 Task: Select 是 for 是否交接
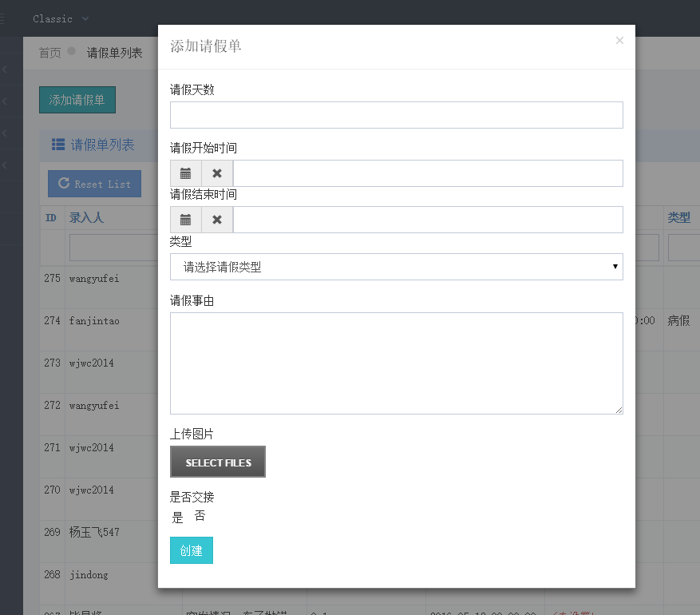(x=177, y=517)
